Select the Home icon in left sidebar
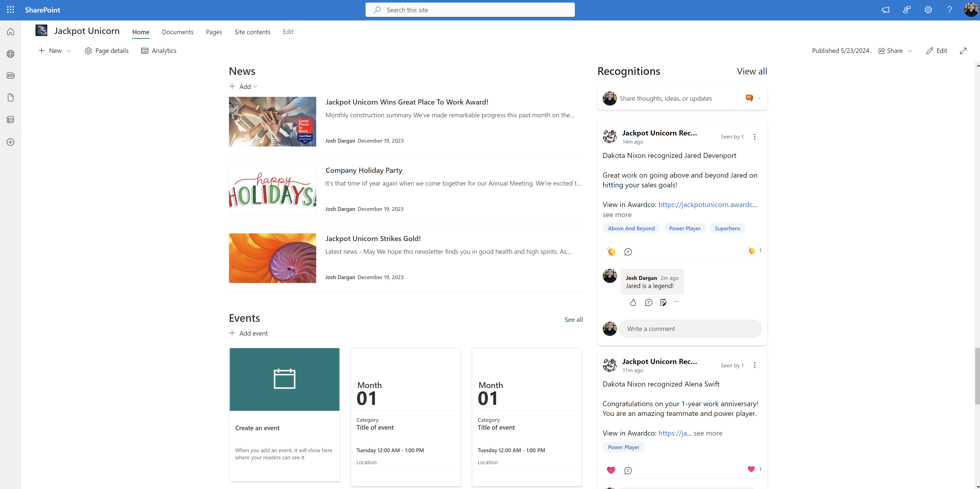 [10, 32]
